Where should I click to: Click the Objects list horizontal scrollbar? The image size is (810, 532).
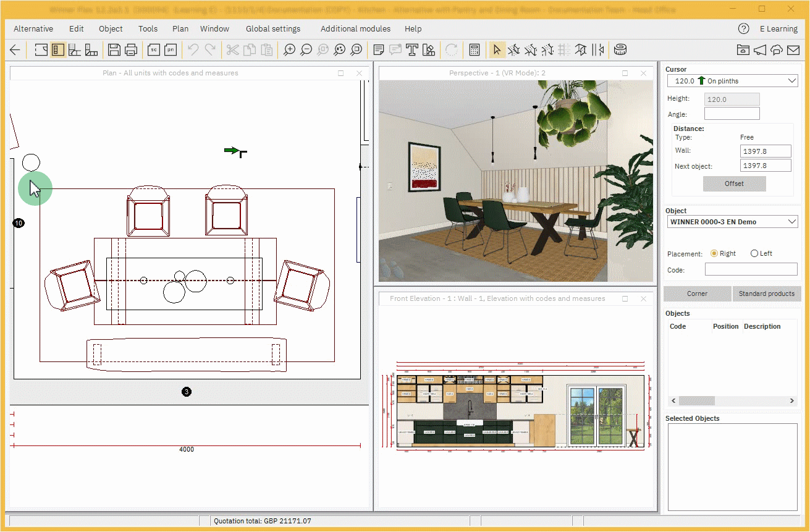(x=732, y=400)
